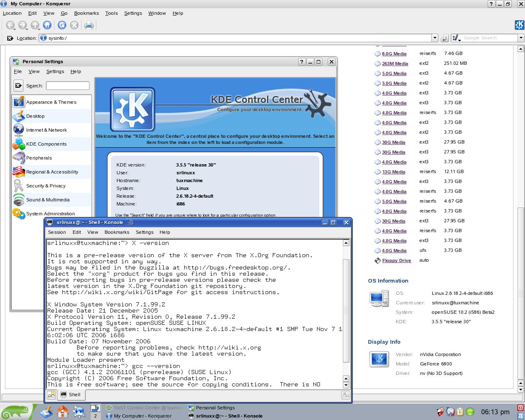Click the green updater tray icon
This screenshot has height=420, width=525.
(x=470, y=412)
